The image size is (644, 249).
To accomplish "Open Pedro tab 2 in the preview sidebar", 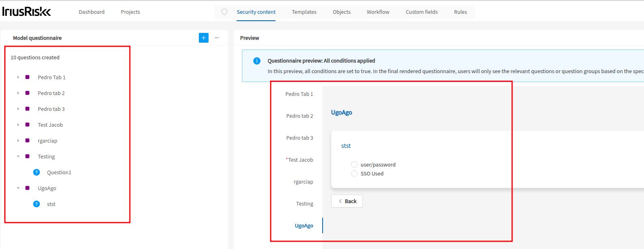I will pyautogui.click(x=299, y=116).
